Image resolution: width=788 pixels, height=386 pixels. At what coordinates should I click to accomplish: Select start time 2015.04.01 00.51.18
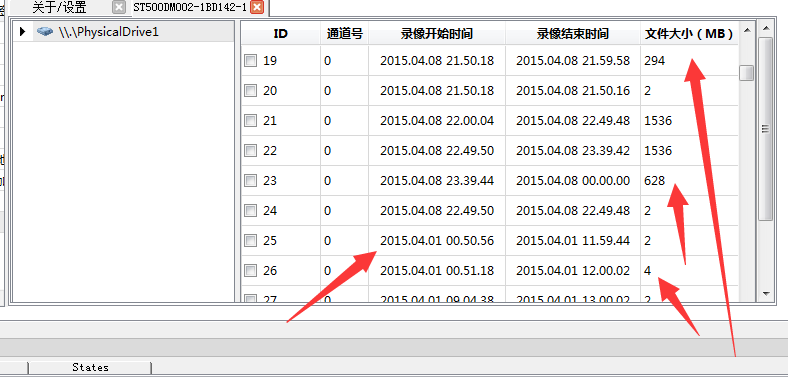tap(437, 271)
